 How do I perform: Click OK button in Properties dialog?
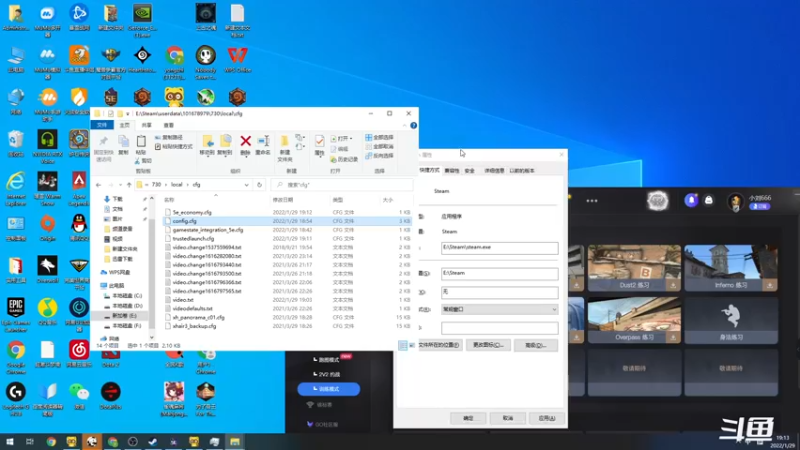(468, 418)
